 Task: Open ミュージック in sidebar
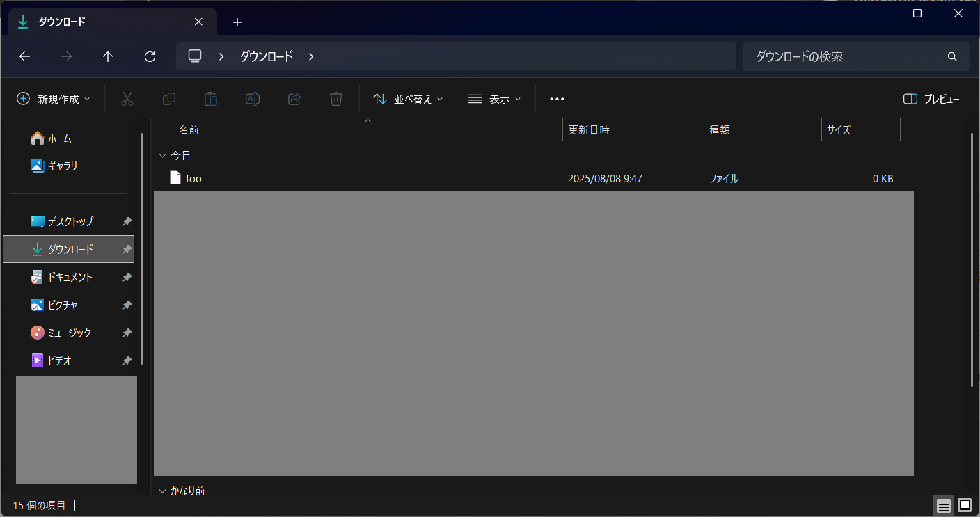point(61,333)
